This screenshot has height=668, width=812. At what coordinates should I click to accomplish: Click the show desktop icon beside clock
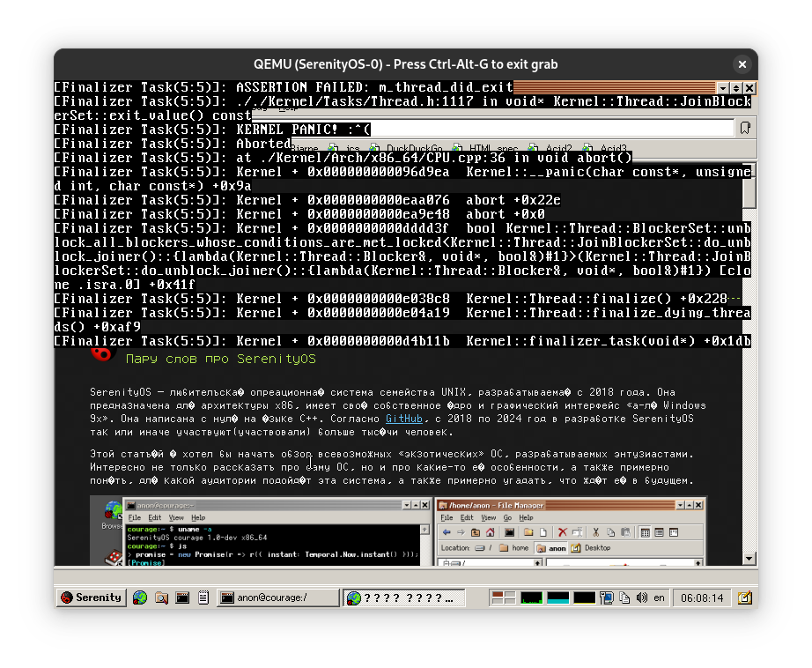pos(745,597)
